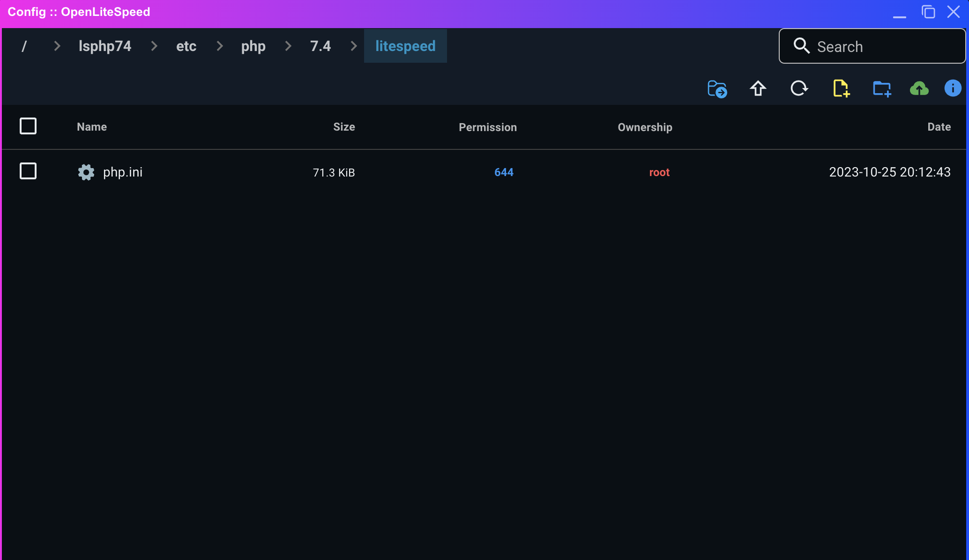This screenshot has width=969, height=560.
Task: Create a new folder with blue icon
Action: coord(881,88)
